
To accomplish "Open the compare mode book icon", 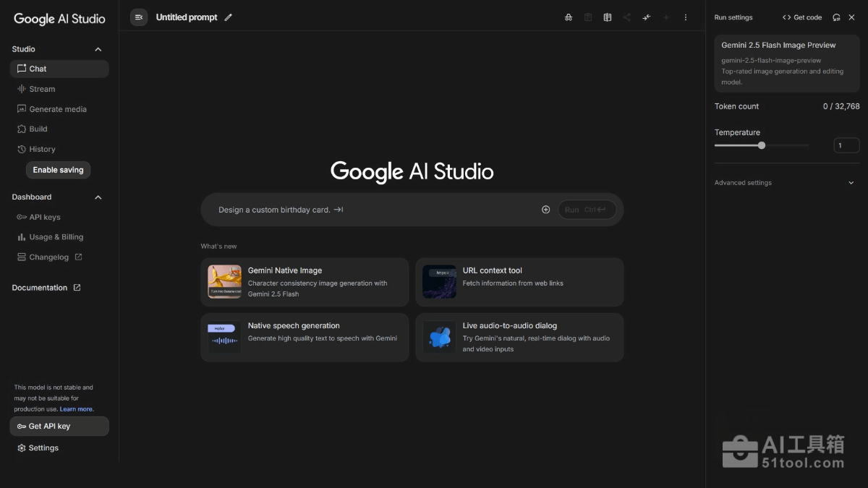I will coord(608,17).
